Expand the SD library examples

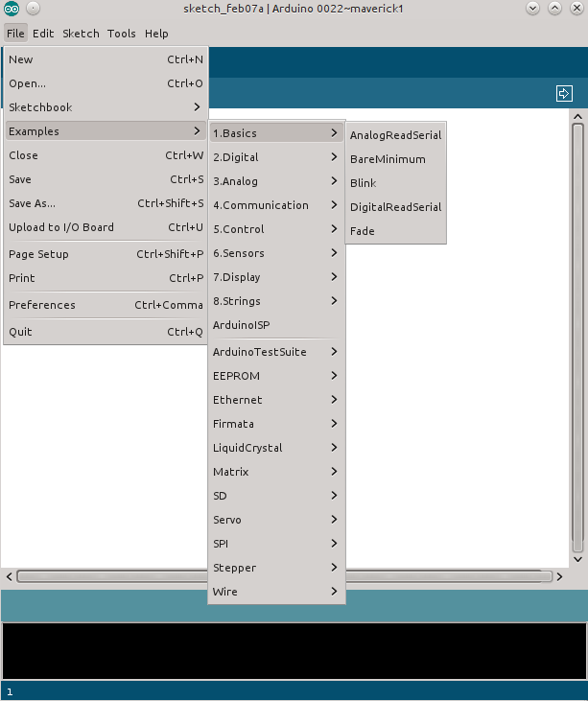point(276,496)
